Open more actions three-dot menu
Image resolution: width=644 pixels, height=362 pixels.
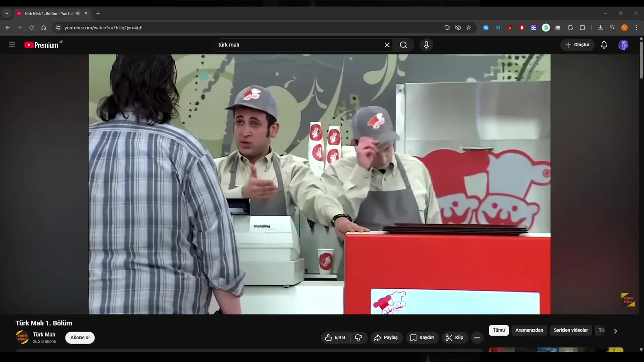pyautogui.click(x=477, y=338)
